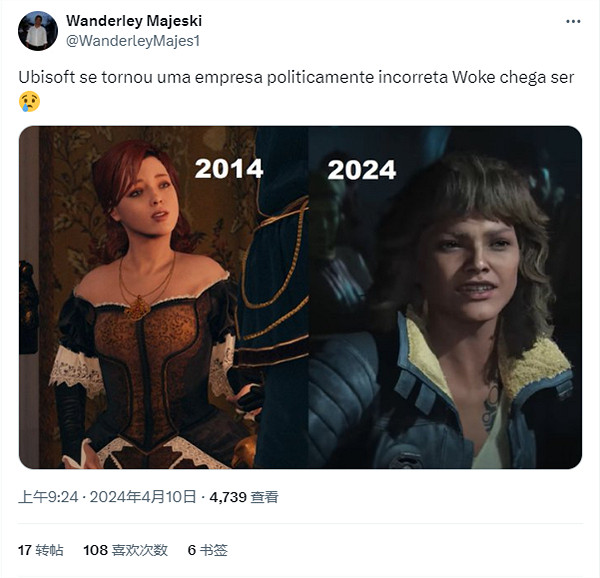This screenshot has height=578, width=600.
Task: Open the tweet's more options menu
Action: click(572, 21)
